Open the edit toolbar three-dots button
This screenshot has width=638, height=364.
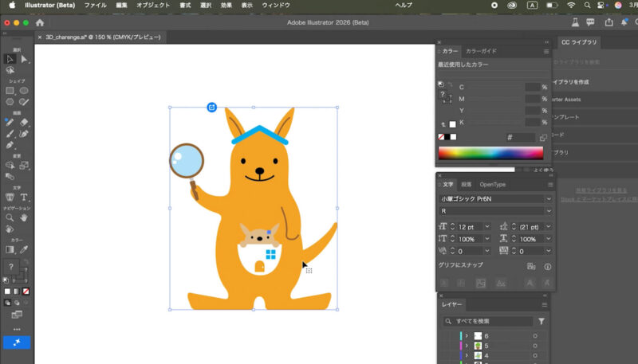[x=17, y=329]
